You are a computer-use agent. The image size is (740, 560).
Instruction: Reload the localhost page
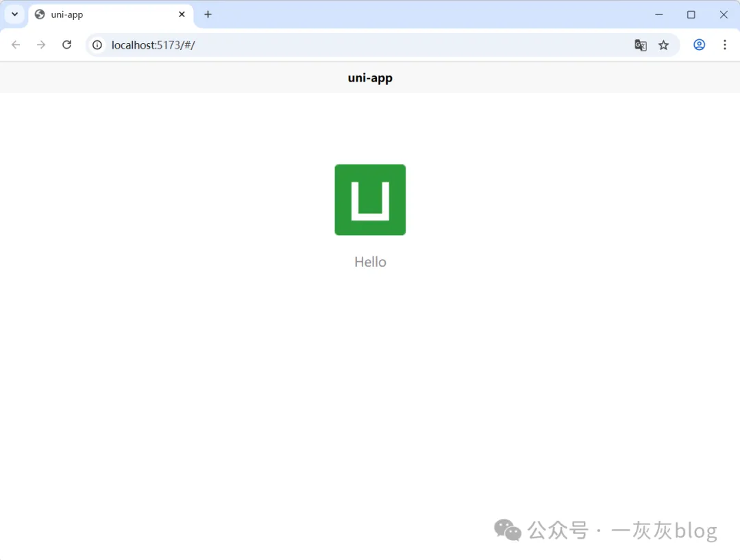coord(66,45)
